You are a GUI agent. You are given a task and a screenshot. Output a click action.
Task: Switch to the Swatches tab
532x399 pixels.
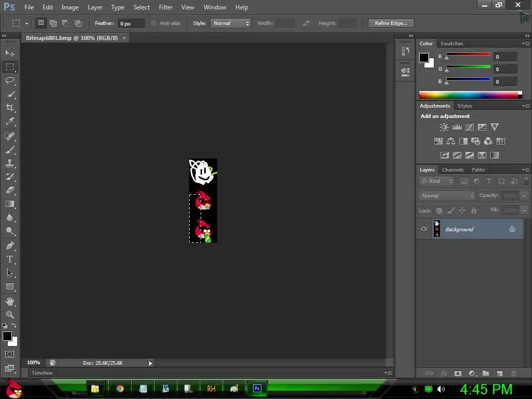451,44
